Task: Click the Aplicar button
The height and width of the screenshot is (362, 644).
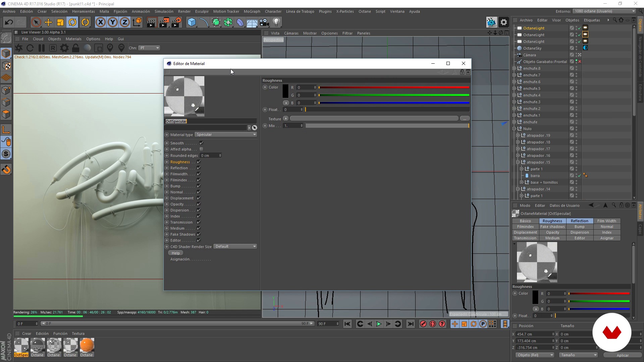Action: (623, 355)
